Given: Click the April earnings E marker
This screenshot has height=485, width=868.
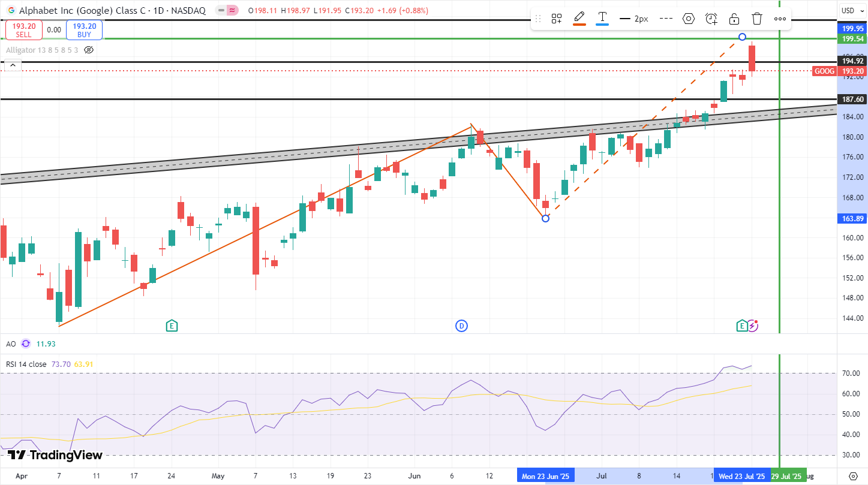Looking at the screenshot, I should 172,326.
